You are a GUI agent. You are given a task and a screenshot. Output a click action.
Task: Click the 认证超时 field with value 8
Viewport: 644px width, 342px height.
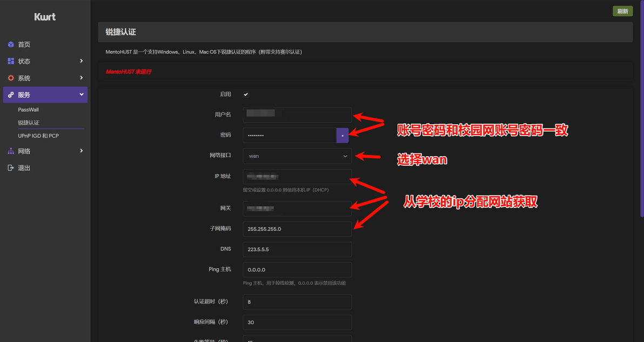(x=297, y=302)
